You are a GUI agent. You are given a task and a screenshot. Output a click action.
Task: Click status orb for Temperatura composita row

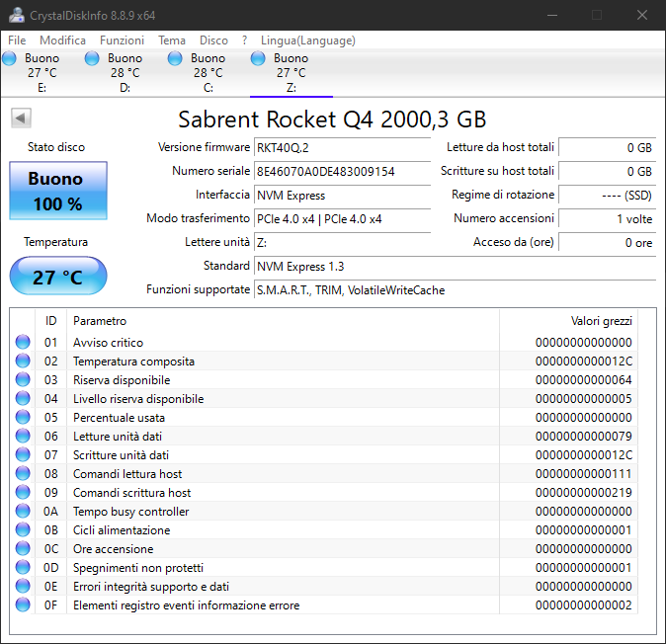pos(23,362)
